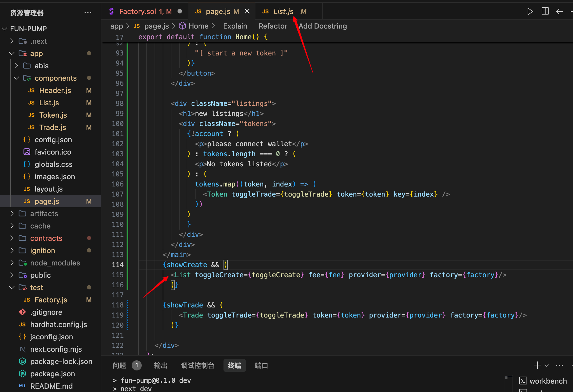
Task: Click the page.js breadcrumb segment
Action: [157, 26]
